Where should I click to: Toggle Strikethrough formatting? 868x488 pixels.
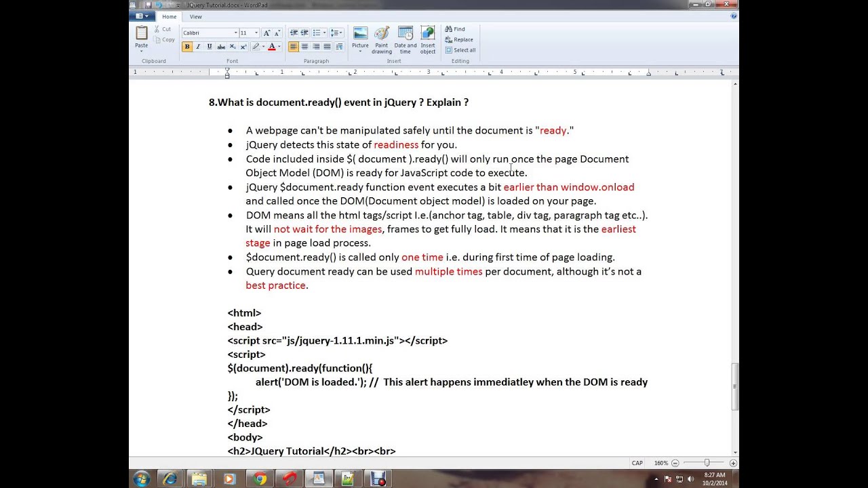point(220,47)
